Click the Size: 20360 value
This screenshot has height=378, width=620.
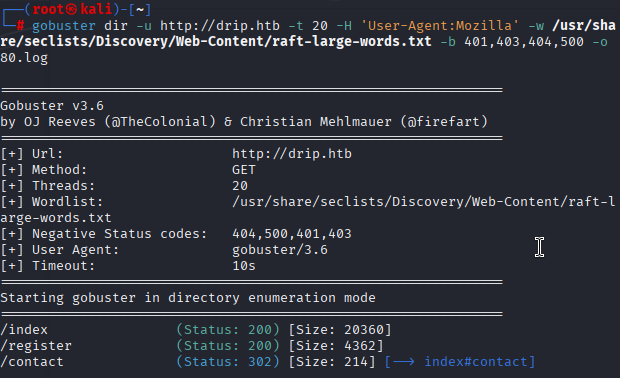(340, 330)
